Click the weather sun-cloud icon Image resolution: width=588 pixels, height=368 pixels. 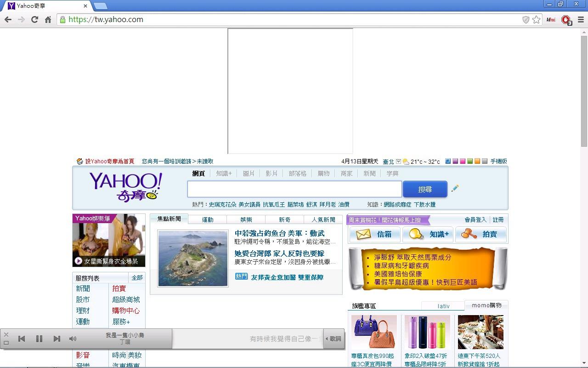coord(406,161)
